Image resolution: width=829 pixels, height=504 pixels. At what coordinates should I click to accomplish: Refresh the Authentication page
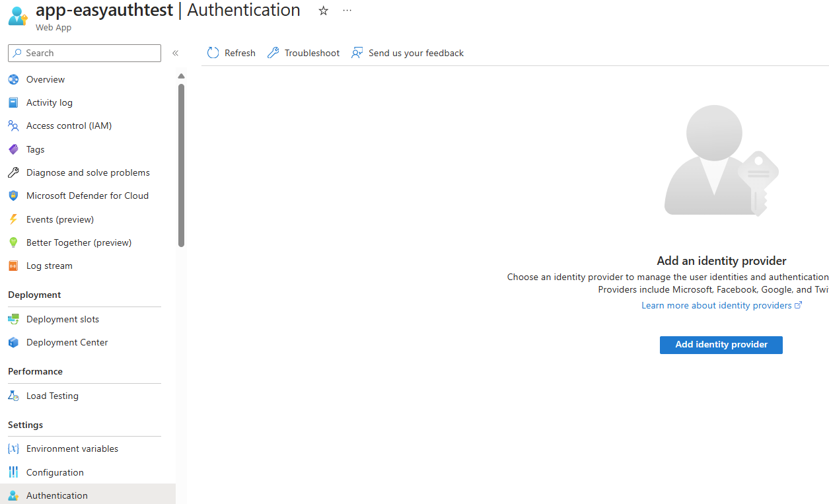pyautogui.click(x=231, y=53)
